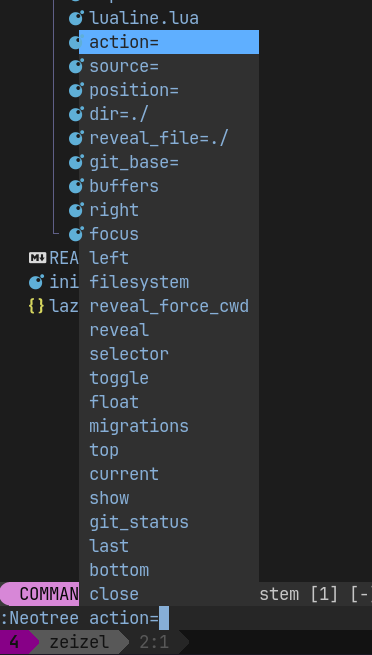Click the Markdown icon next to README
The height and width of the screenshot is (655, 372).
[37, 258]
